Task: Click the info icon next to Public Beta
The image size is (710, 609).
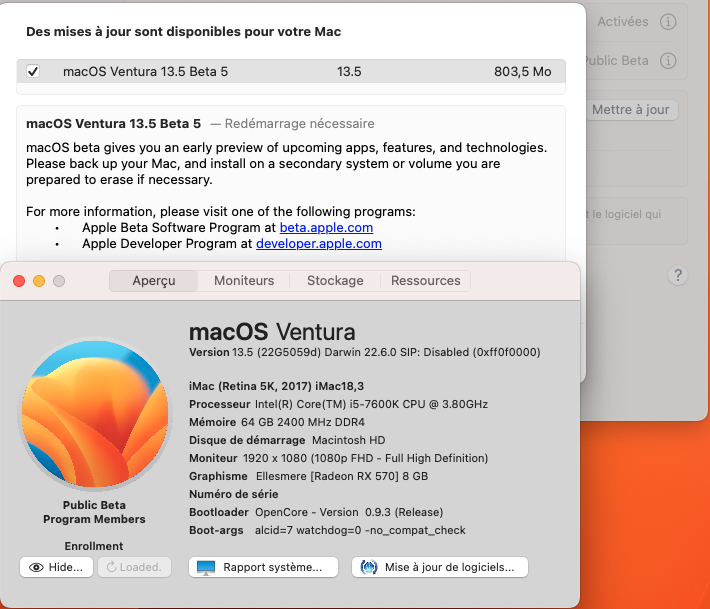Action: [668, 61]
